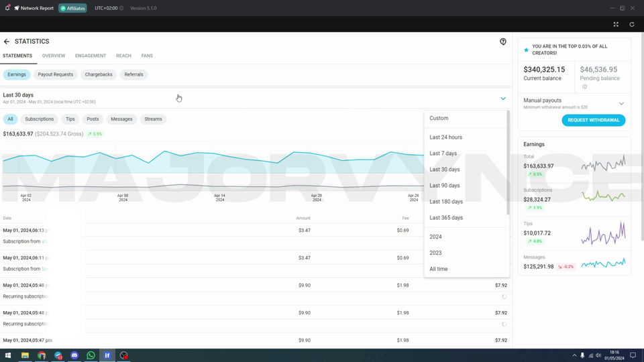The width and height of the screenshot is (644, 362).
Task: Click the UTC+02:00 info icon
Action: (121, 8)
